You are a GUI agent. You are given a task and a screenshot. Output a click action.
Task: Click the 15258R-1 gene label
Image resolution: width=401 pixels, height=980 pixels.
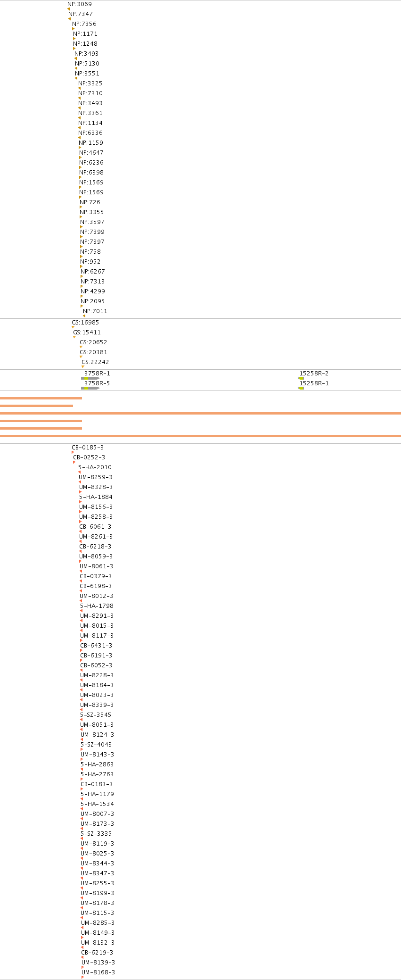pyautogui.click(x=314, y=383)
